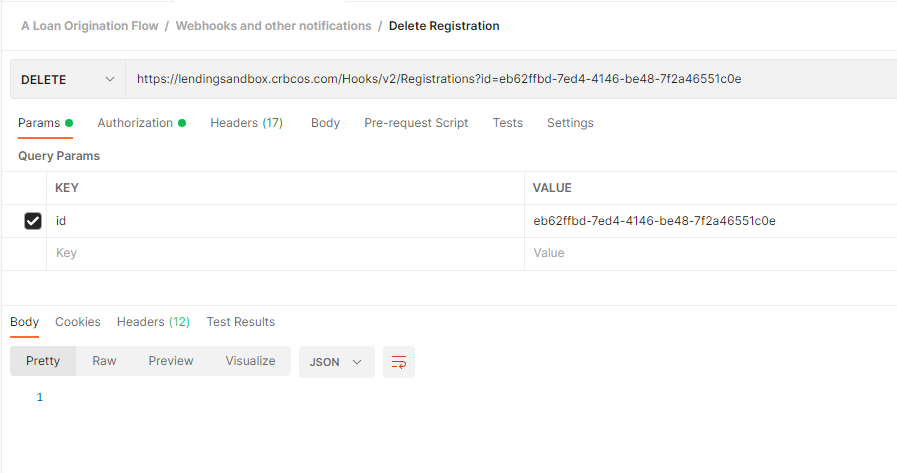Toggle word wrap icon in response viewer
Image resolution: width=897 pixels, height=473 pixels.
(x=399, y=362)
